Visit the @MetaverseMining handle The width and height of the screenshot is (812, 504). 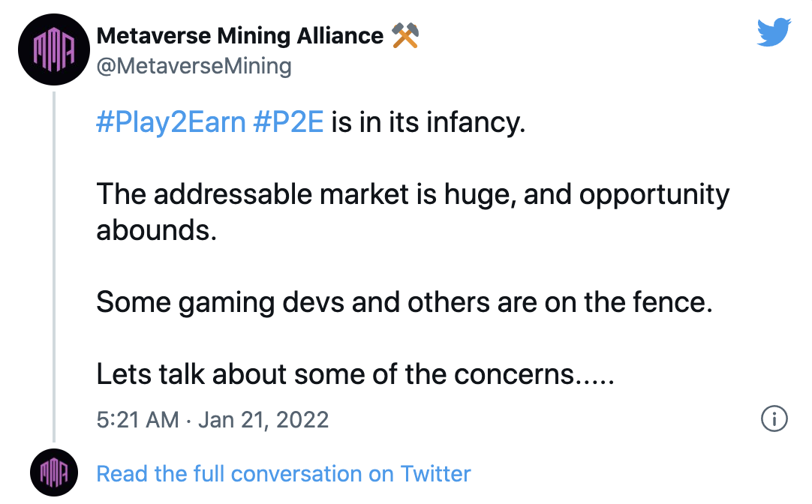click(194, 66)
